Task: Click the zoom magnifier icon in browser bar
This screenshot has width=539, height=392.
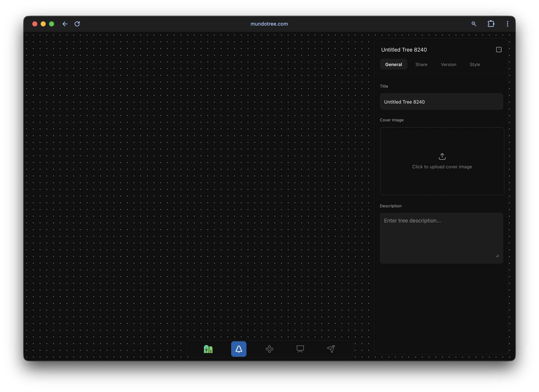Action: click(x=474, y=24)
